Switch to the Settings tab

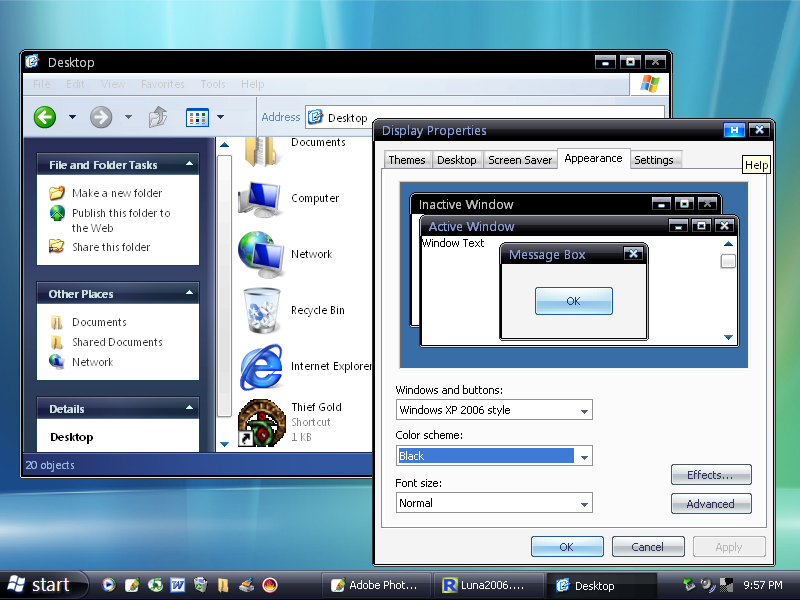point(653,160)
